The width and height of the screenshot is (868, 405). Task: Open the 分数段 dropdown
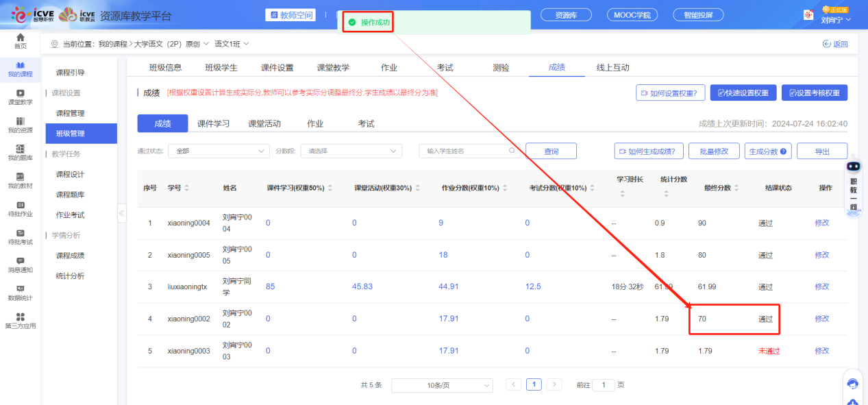coord(351,151)
